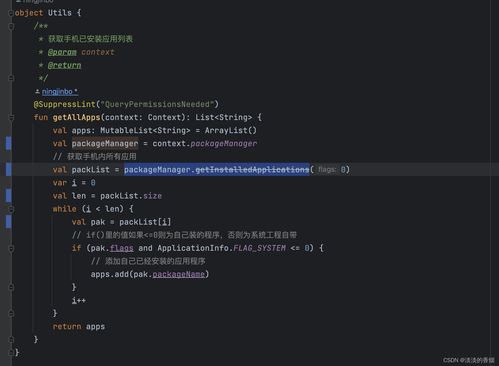Collapse the while loop fold marker

pyautogui.click(x=11, y=209)
